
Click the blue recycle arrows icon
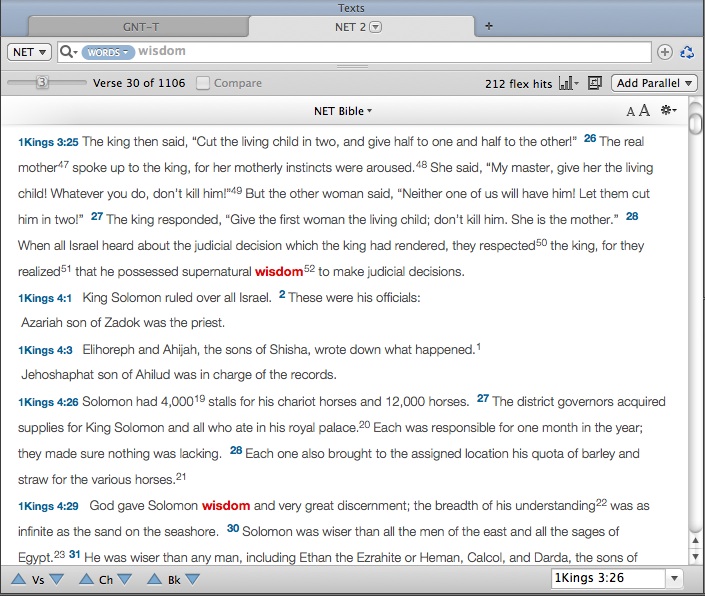687,52
